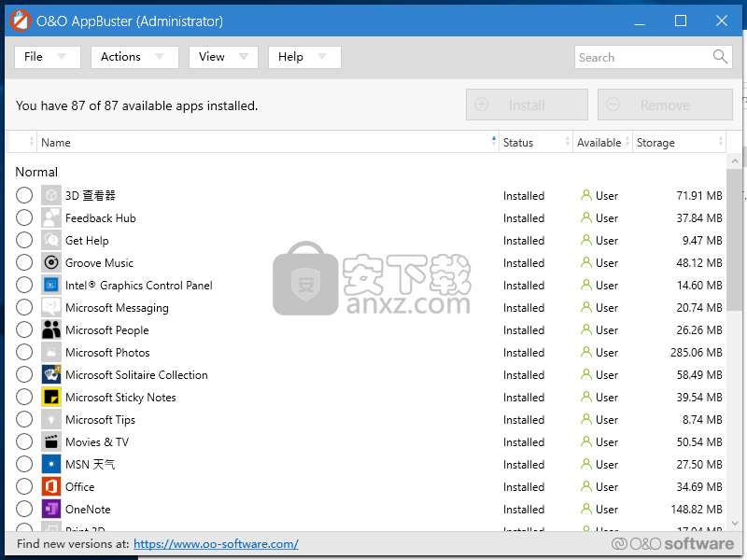The width and height of the screenshot is (747, 560).
Task: Click the user icon in Microsoft Photos row
Action: point(586,352)
